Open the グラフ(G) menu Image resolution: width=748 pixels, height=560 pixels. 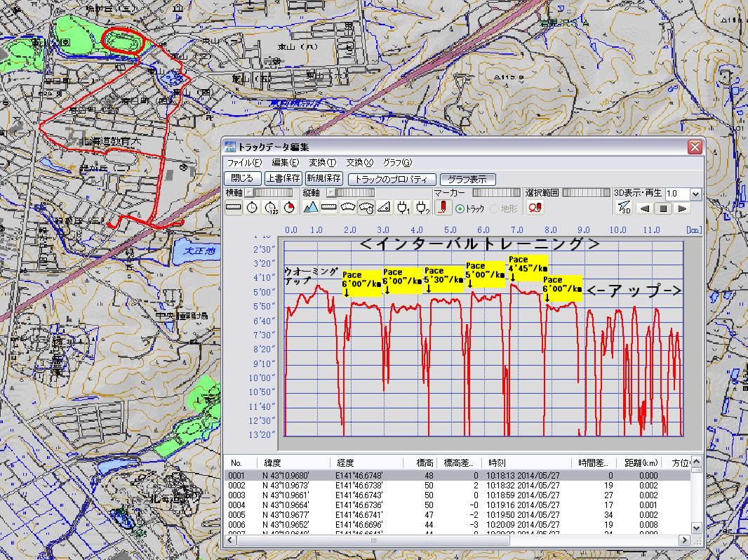[397, 163]
